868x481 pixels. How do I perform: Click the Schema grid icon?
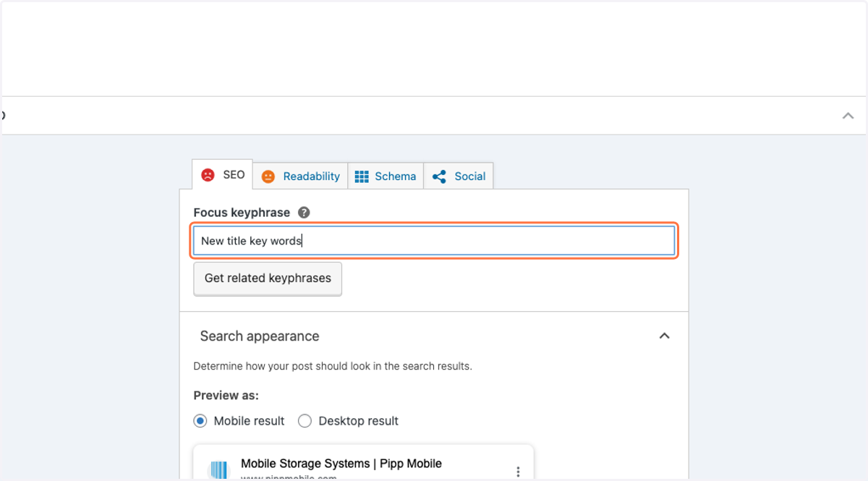pos(362,176)
